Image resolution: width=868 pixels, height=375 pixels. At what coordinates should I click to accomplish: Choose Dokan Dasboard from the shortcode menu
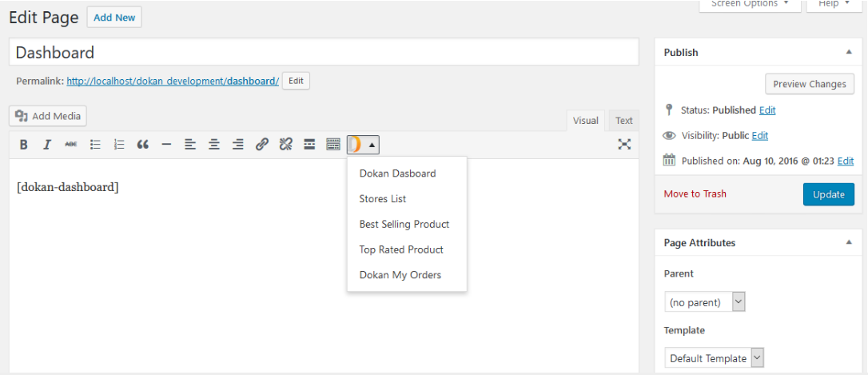coord(397,174)
